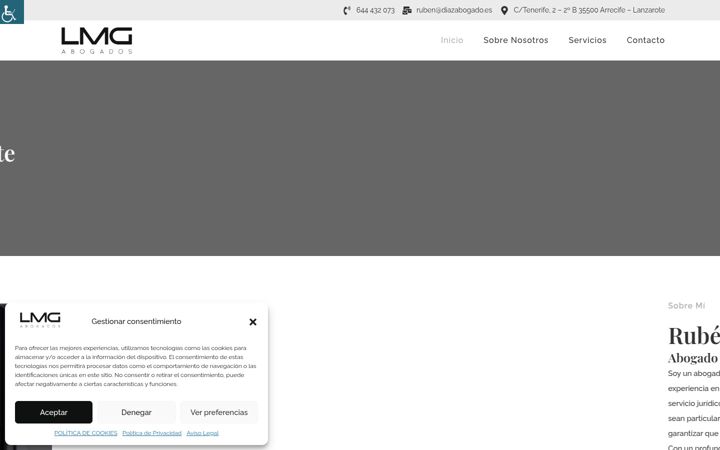Close the cookie consent dialog
The width and height of the screenshot is (720, 450).
(x=253, y=322)
